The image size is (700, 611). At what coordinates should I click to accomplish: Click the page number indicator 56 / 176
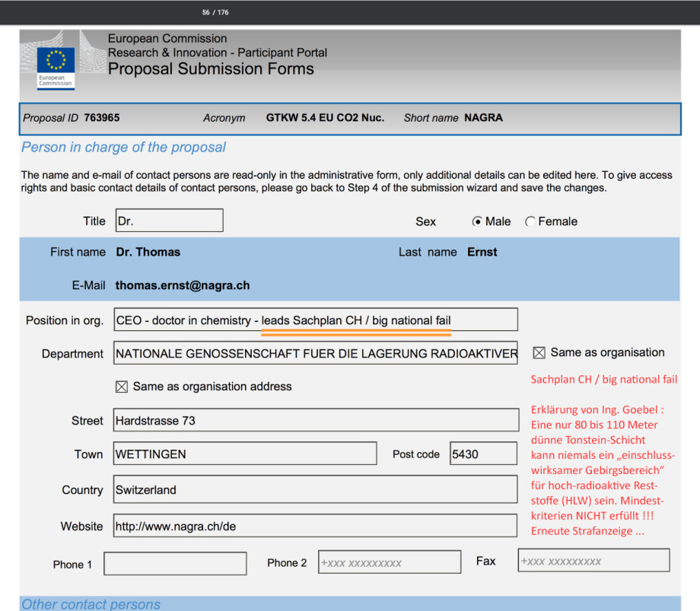click(215, 12)
